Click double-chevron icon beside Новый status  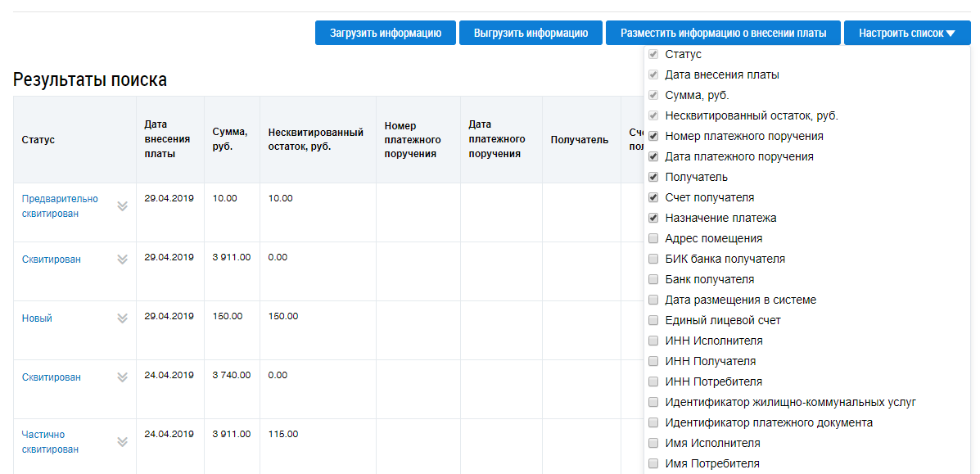coord(123,318)
